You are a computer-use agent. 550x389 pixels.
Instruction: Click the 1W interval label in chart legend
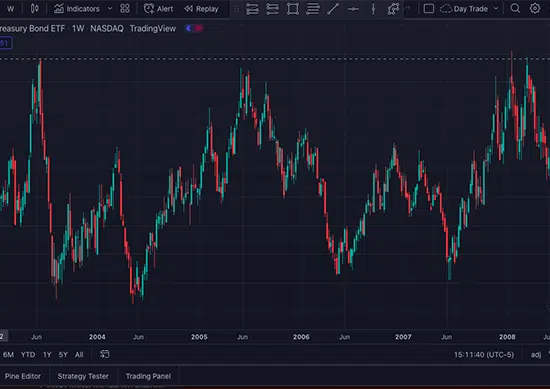coord(78,28)
